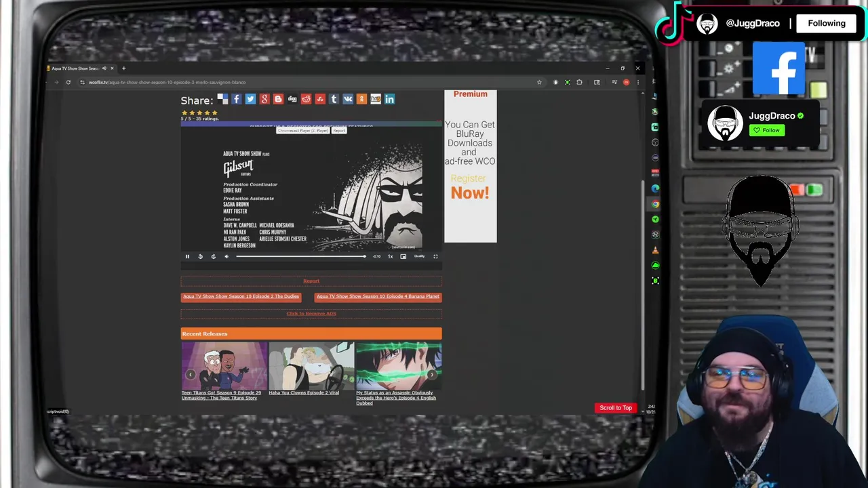Mute the video player volume
This screenshot has width=868, height=488.
226,256
